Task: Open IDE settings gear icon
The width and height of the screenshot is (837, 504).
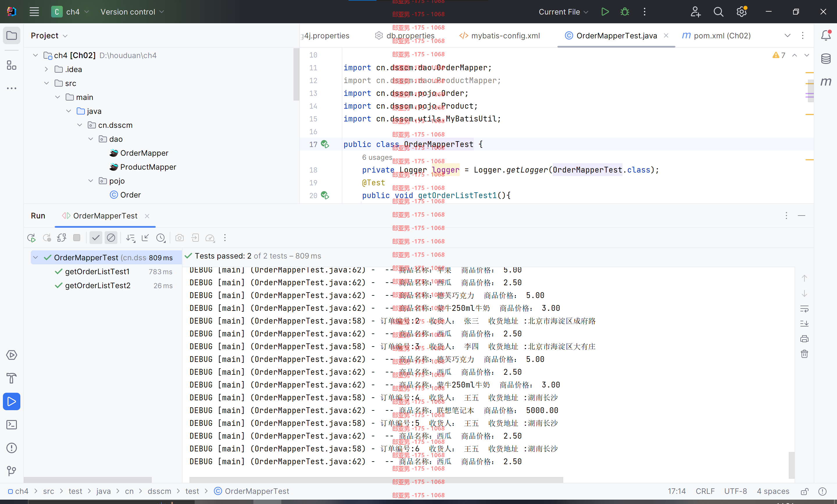Action: click(741, 12)
